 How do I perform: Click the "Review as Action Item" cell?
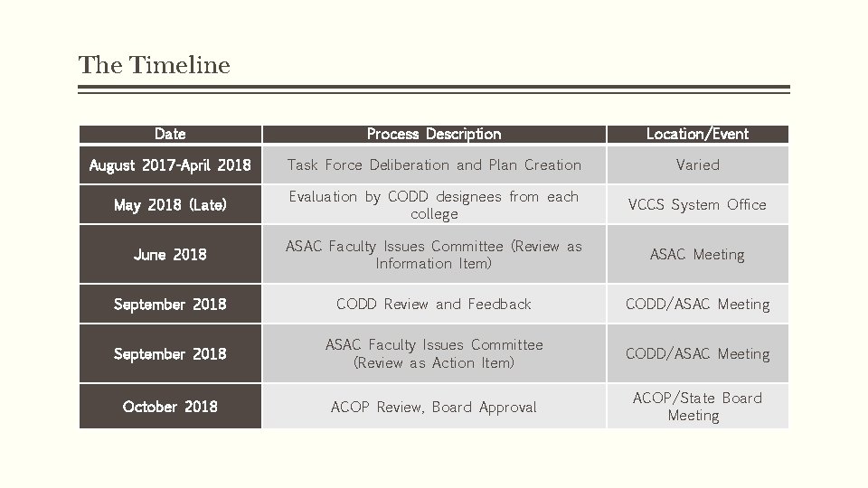[x=434, y=354]
